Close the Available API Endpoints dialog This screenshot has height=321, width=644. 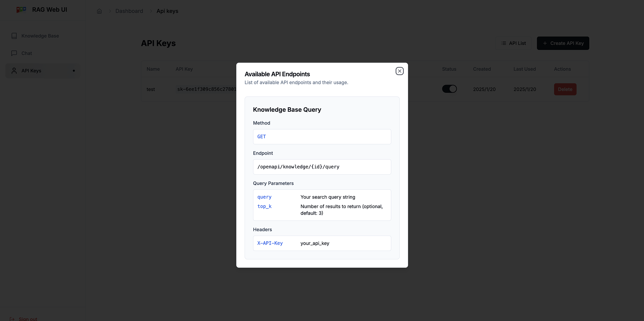point(399,71)
